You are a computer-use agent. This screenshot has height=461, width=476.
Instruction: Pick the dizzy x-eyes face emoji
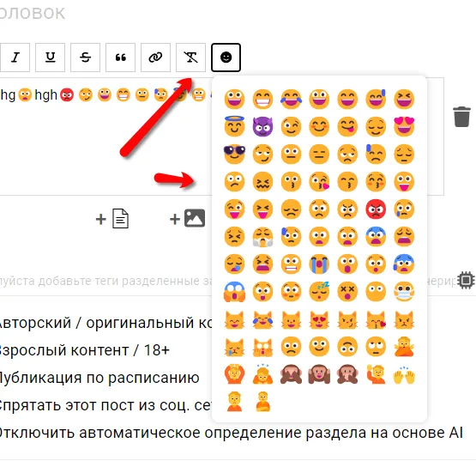pos(347,291)
